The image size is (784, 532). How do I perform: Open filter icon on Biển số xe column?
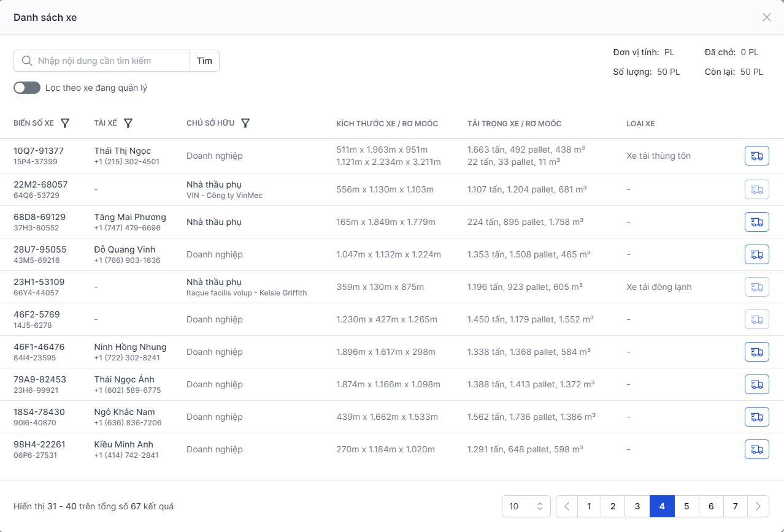point(65,123)
